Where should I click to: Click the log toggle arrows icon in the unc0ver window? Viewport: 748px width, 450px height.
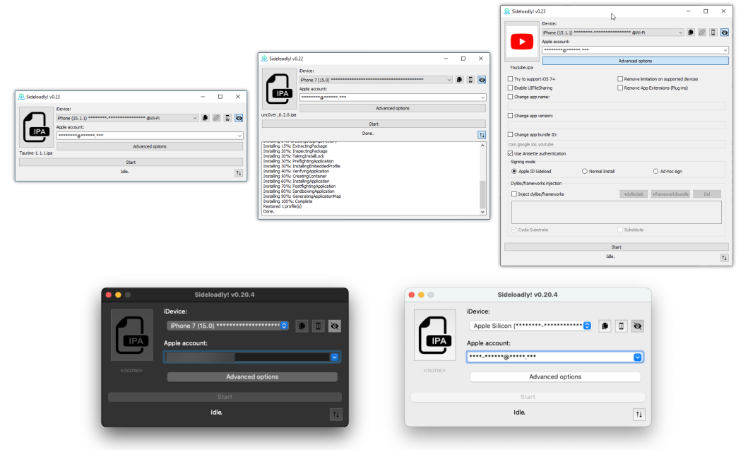coord(482,134)
